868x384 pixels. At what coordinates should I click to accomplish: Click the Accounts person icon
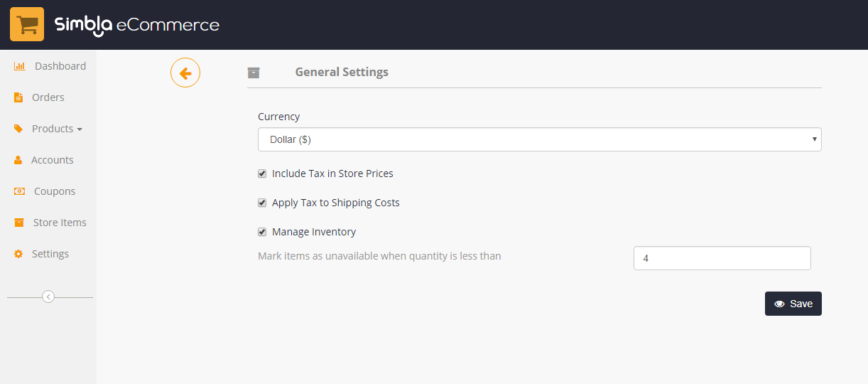pyautogui.click(x=18, y=160)
